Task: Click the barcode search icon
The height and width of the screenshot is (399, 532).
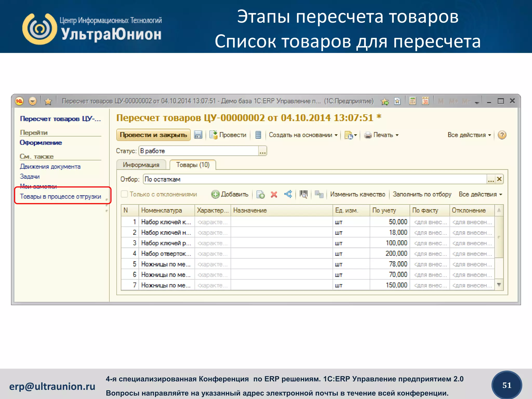Action: 304,194
